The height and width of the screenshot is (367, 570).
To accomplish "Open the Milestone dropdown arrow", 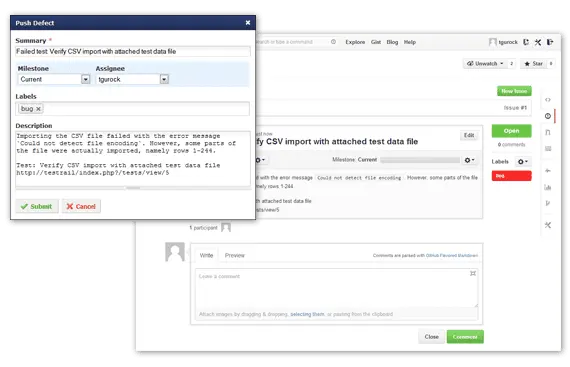I will pos(85,79).
